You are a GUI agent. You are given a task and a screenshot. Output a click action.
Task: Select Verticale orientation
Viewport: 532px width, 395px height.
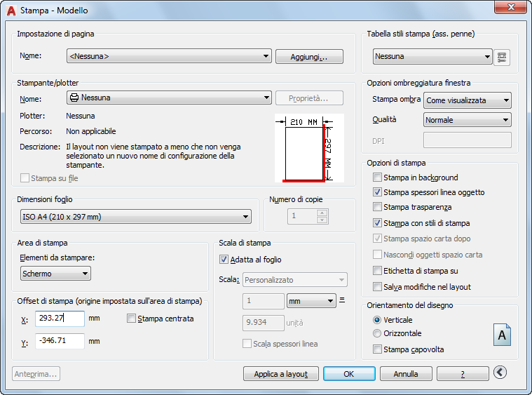[x=377, y=320]
